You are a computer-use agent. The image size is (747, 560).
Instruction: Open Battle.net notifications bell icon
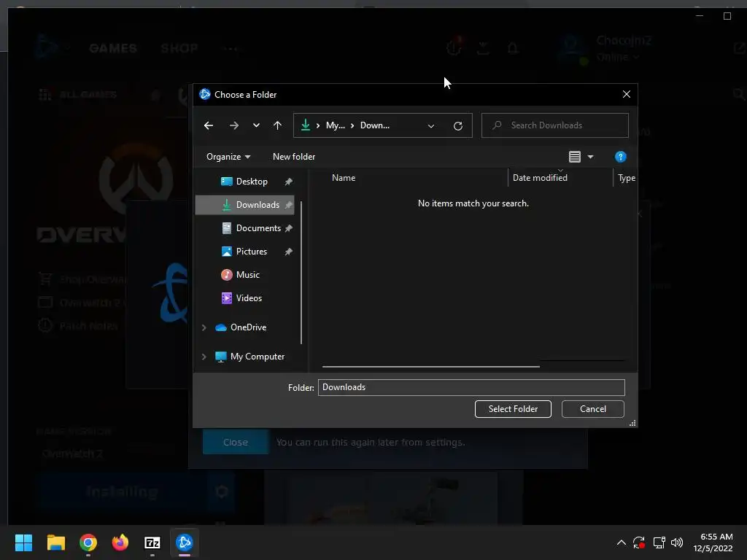[x=513, y=48]
